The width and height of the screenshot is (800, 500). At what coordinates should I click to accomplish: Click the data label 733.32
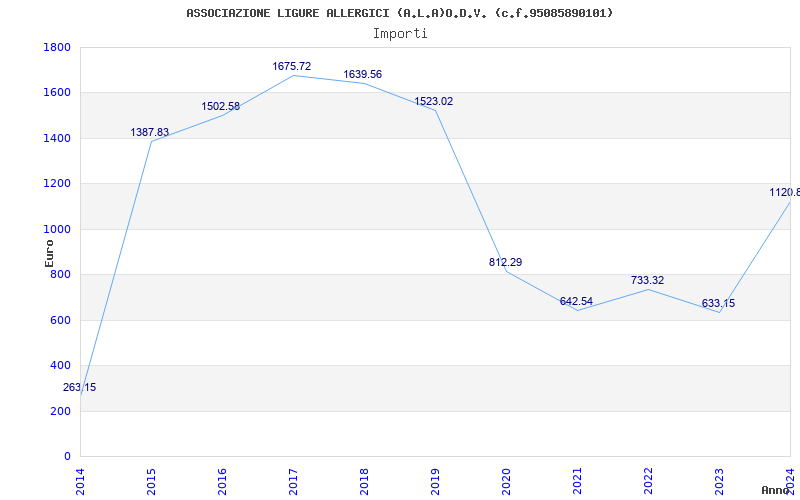click(647, 280)
